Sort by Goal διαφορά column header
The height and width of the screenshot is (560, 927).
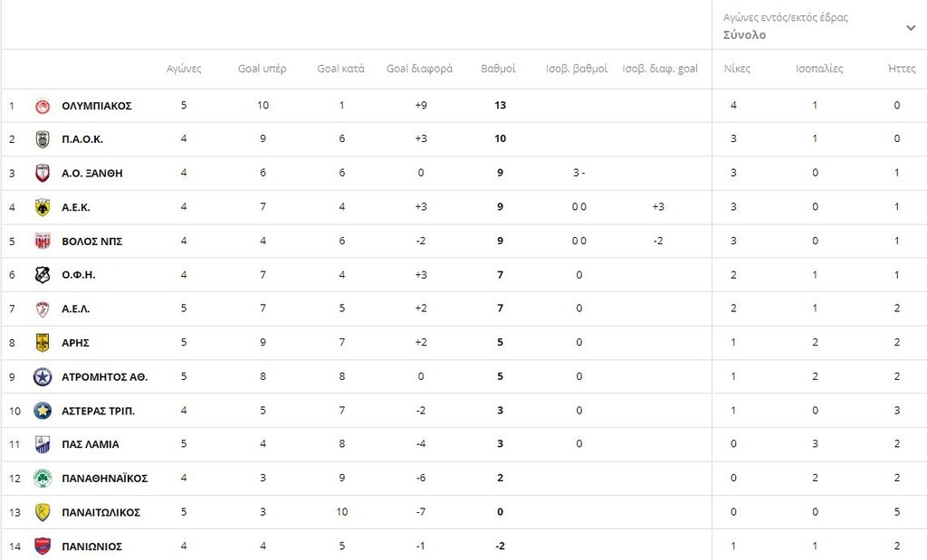(x=419, y=69)
